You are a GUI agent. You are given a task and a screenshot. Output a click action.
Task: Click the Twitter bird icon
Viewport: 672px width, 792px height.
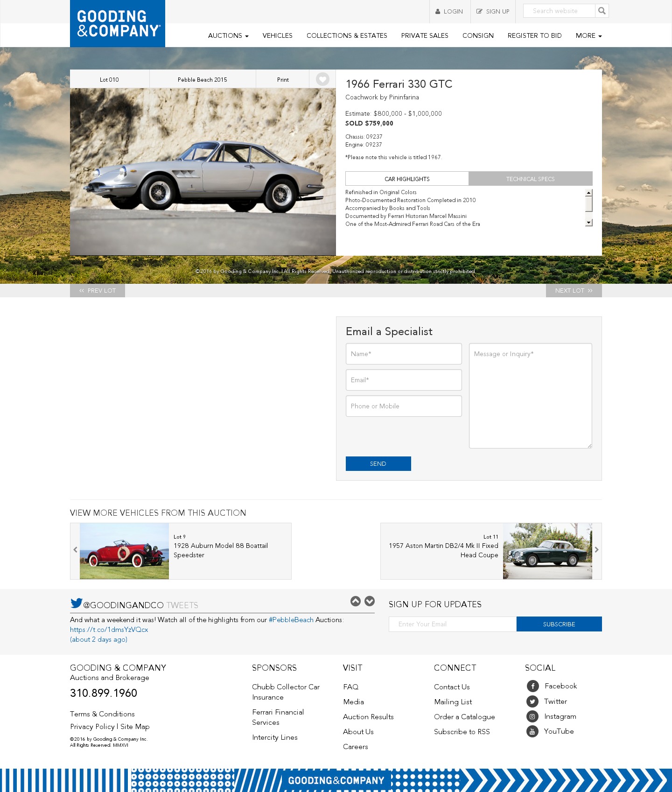(77, 603)
